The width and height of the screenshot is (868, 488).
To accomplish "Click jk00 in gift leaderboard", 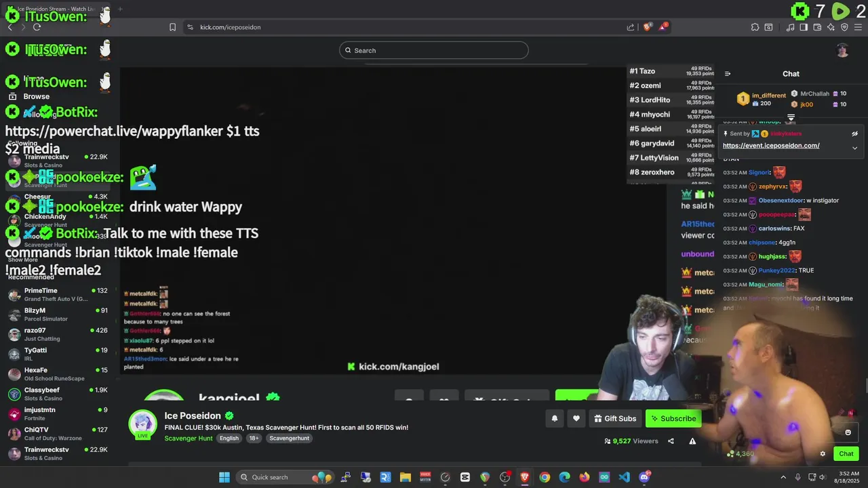I will point(806,104).
